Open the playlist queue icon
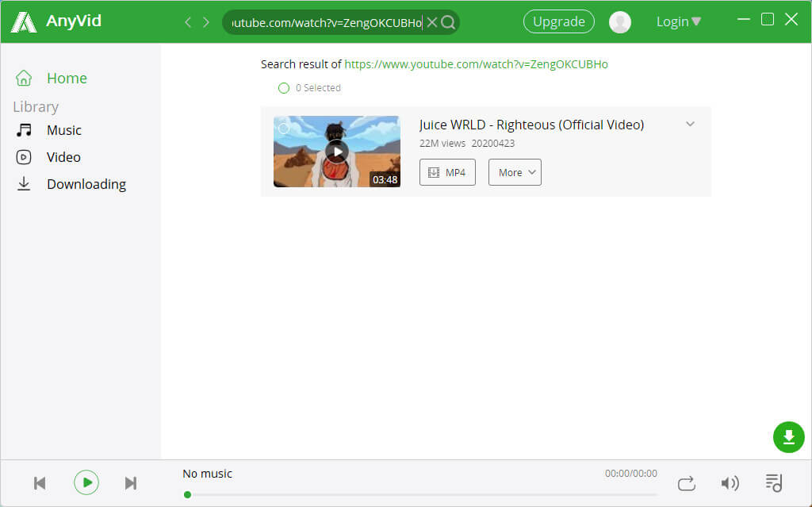This screenshot has height=507, width=812. pyautogui.click(x=774, y=482)
